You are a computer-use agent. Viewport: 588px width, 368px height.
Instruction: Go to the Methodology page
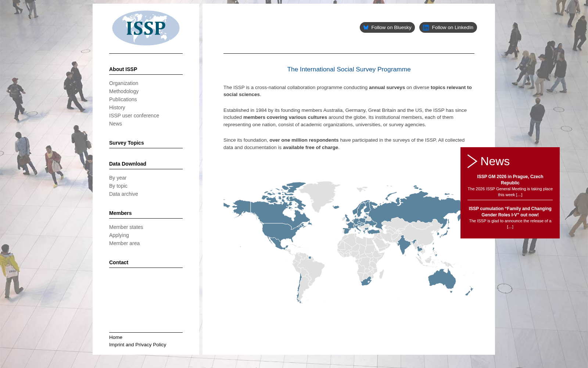point(124,91)
